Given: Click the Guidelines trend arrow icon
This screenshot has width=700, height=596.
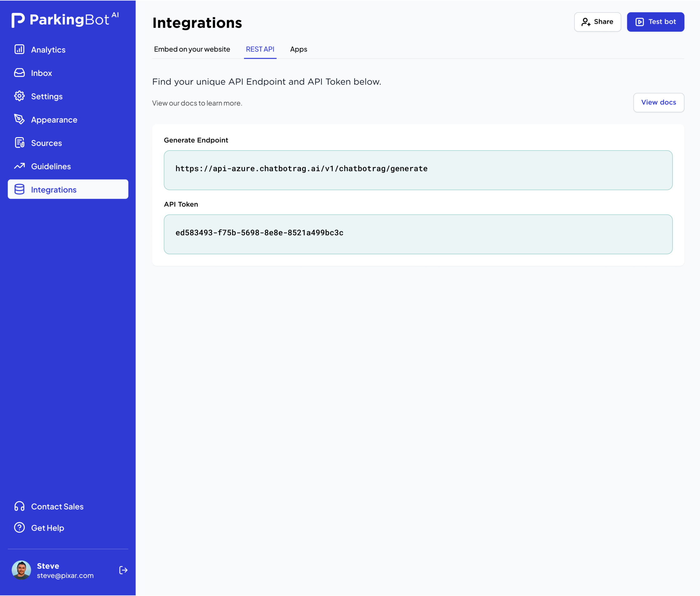Looking at the screenshot, I should tap(19, 166).
